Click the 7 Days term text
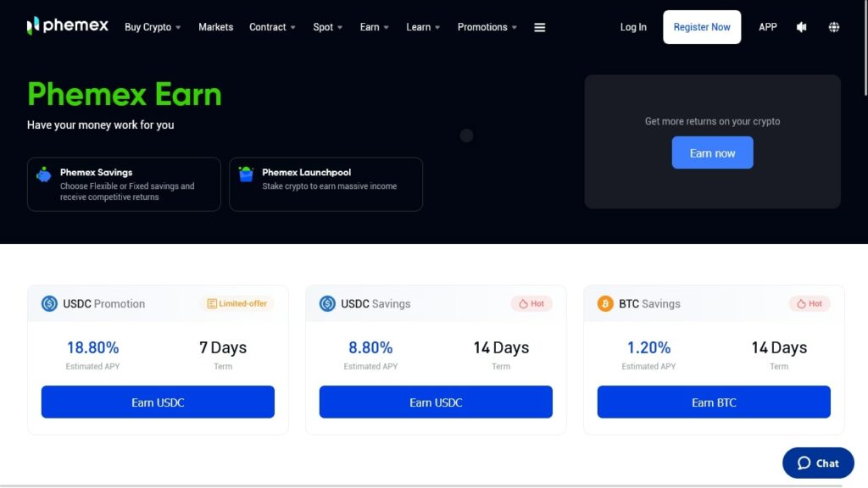Viewport: 868px width, 488px height. (223, 347)
